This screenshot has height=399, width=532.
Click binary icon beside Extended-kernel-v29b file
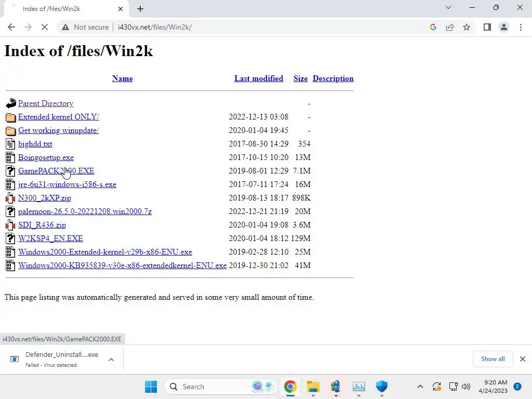[10, 252]
